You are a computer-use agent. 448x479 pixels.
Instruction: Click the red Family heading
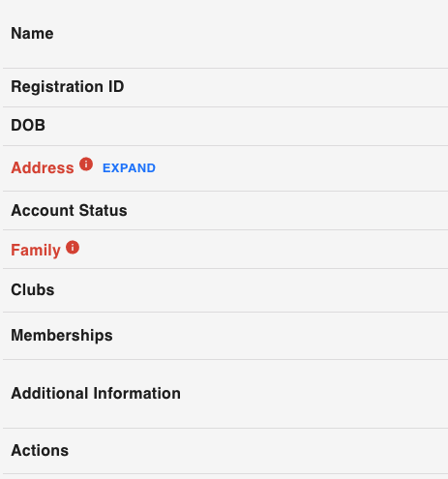tap(36, 251)
